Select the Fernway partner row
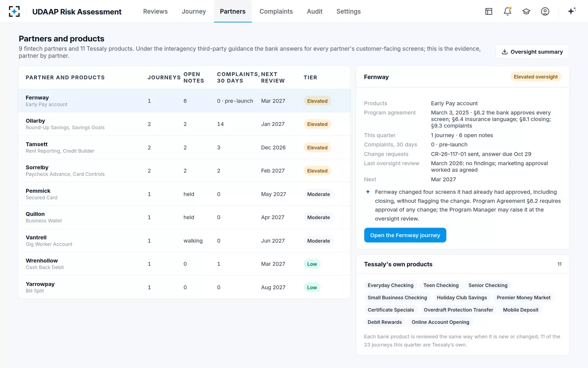This screenshot has width=588, height=368. click(184, 101)
